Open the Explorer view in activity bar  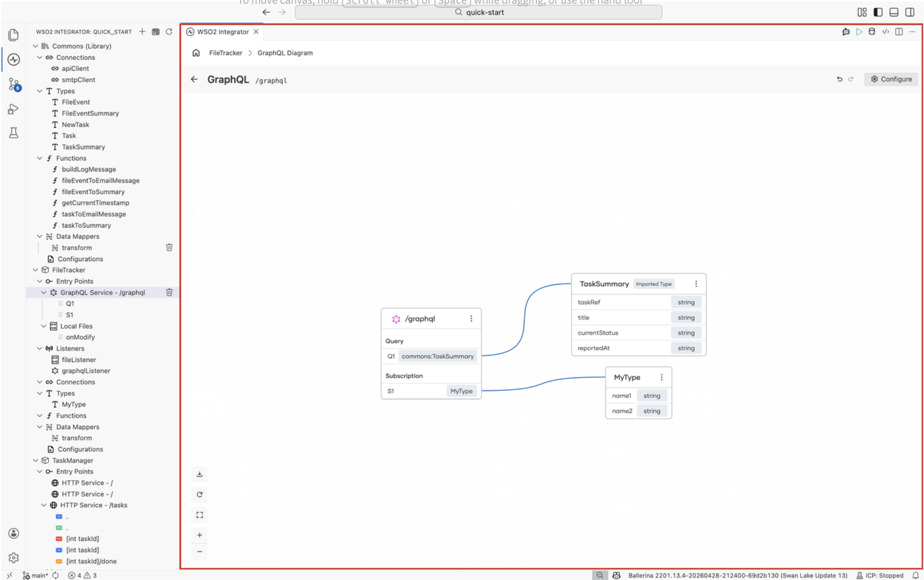pyautogui.click(x=13, y=35)
